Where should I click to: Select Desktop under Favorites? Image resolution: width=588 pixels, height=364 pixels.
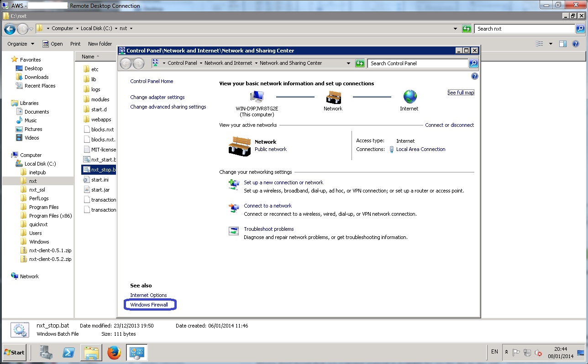[33, 68]
